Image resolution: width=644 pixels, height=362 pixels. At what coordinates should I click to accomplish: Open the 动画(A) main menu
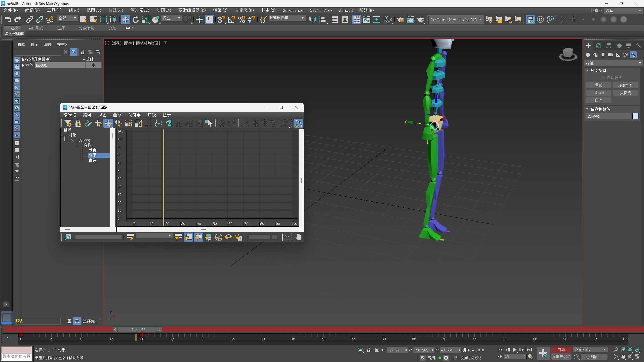[164, 10]
